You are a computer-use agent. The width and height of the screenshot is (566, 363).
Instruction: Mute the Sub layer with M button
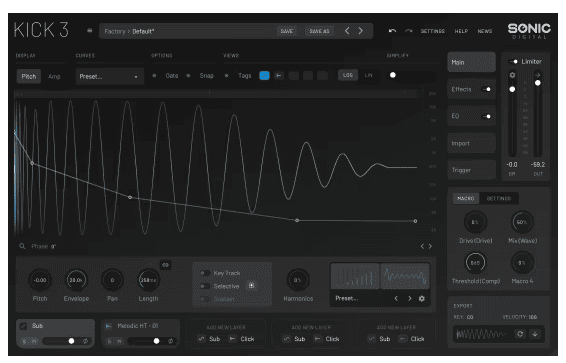pyautogui.click(x=34, y=341)
